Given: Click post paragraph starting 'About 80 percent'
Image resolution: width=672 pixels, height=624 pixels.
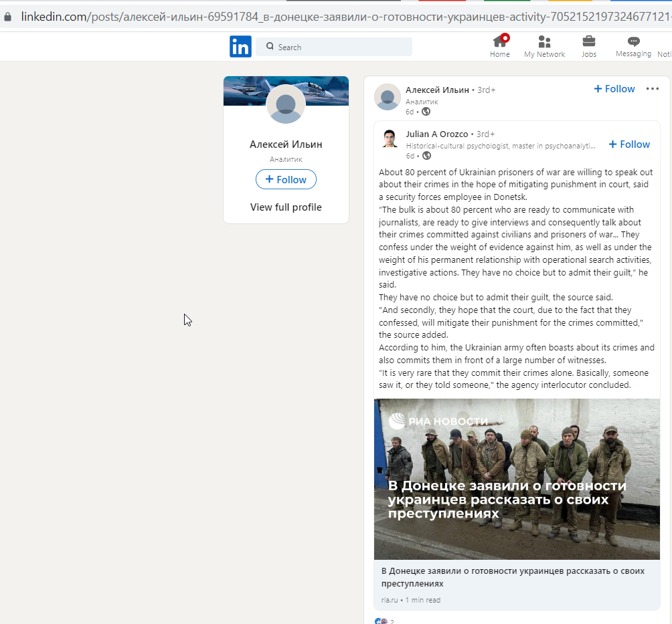Looking at the screenshot, I should click(515, 185).
